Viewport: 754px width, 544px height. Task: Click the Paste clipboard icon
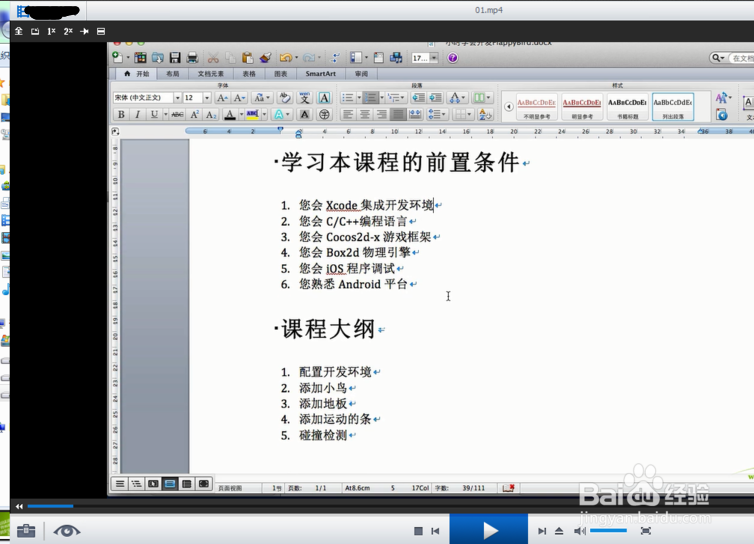(248, 58)
